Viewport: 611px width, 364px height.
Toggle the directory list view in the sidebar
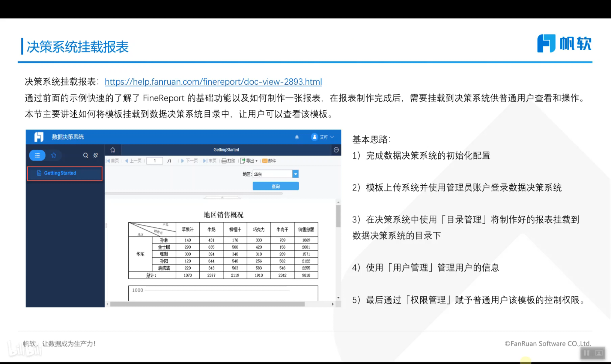pos(37,155)
